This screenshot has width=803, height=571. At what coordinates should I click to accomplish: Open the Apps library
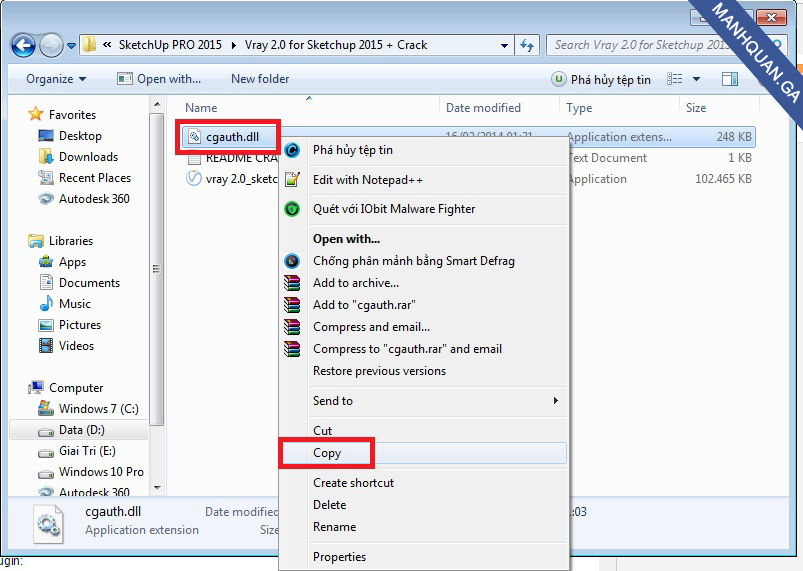62,262
